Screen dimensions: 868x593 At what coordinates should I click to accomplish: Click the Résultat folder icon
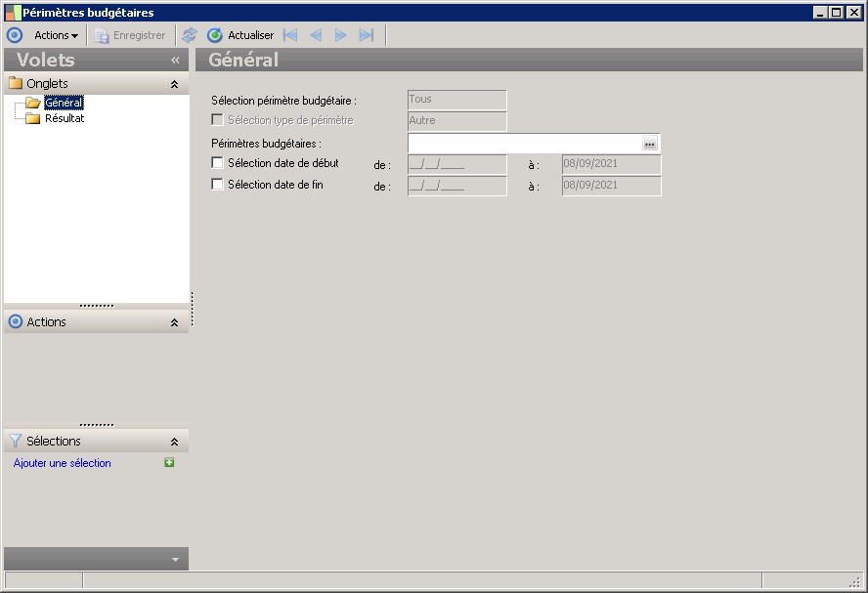coord(32,118)
